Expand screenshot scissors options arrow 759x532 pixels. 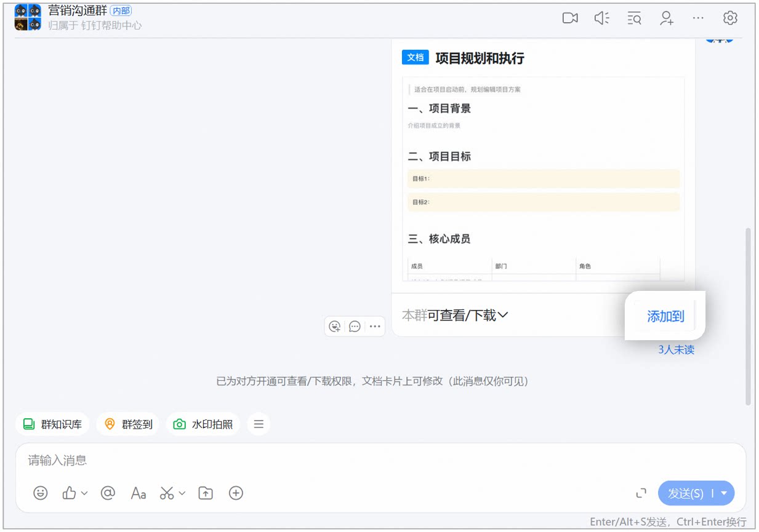point(182,493)
